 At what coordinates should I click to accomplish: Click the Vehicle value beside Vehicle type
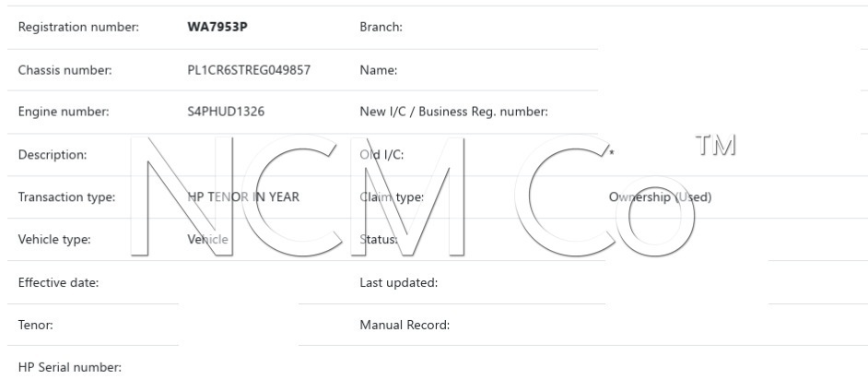[x=207, y=240]
